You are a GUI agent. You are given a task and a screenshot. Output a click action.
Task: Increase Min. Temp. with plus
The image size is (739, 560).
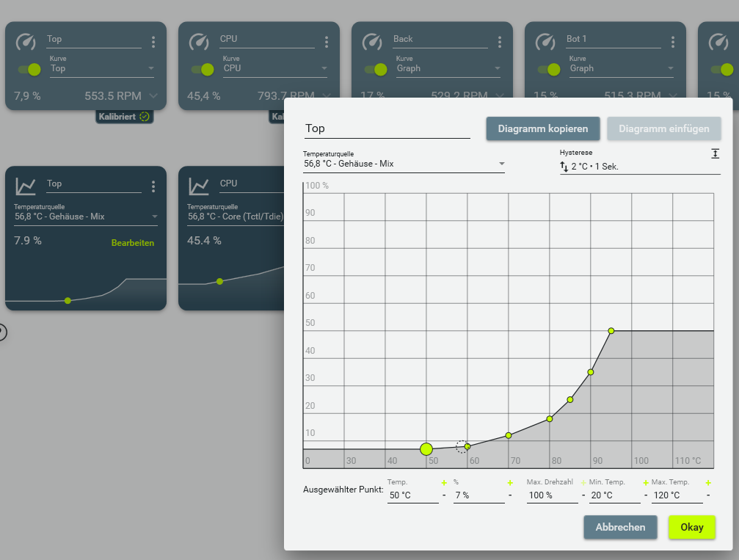pyautogui.click(x=646, y=483)
